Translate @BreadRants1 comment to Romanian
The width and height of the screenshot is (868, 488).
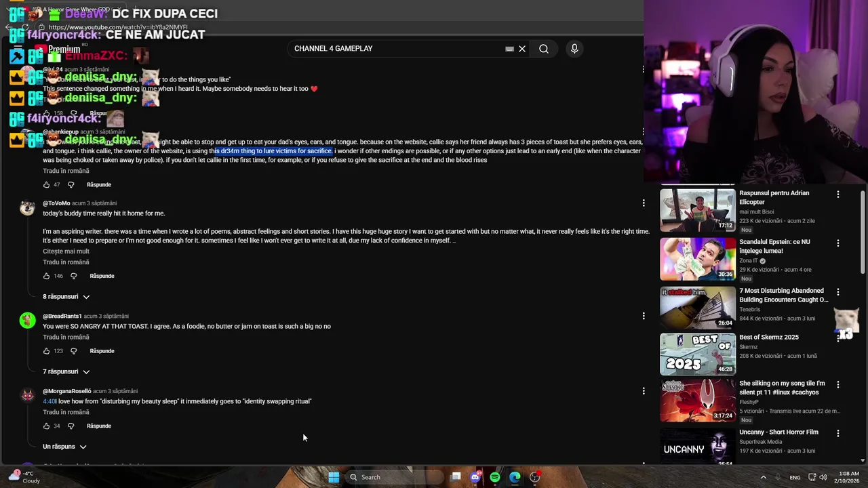click(x=66, y=338)
